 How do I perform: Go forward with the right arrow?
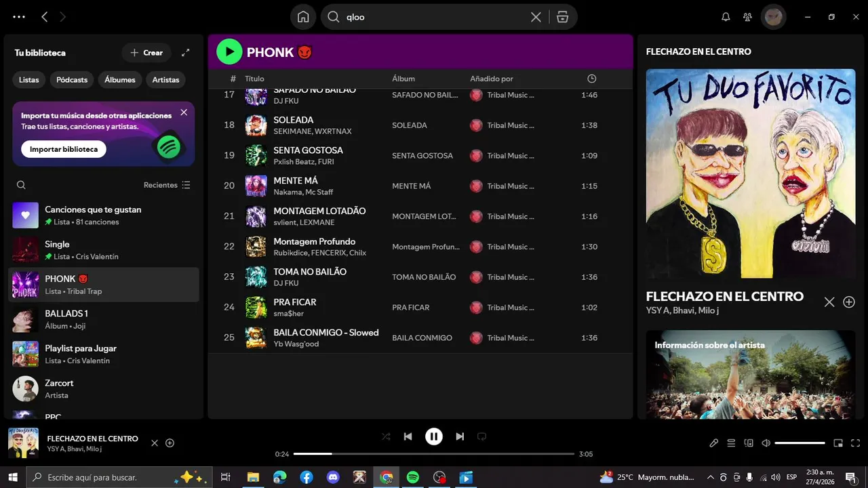pyautogui.click(x=63, y=17)
